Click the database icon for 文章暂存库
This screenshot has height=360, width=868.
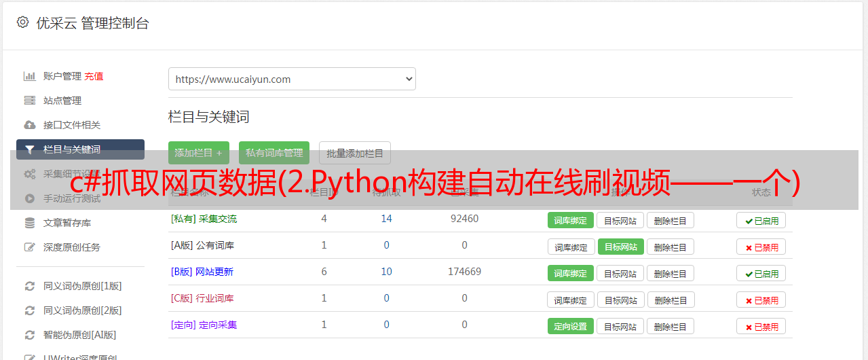coord(29,223)
